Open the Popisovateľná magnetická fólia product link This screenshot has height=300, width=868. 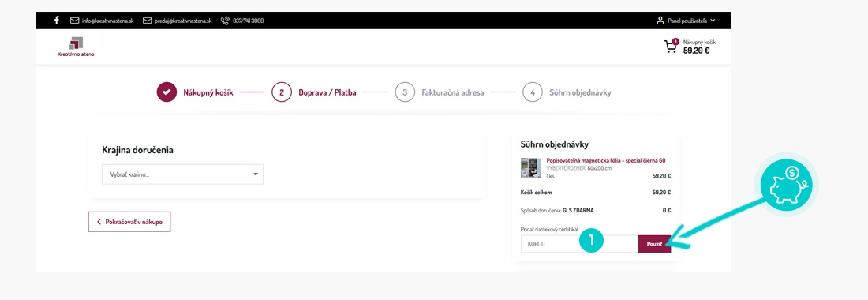coord(605,160)
